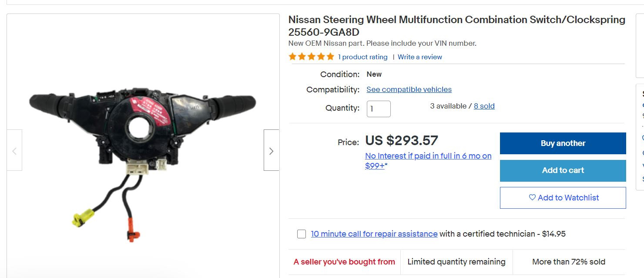The width and height of the screenshot is (644, 278).
Task: Click the US $293.57 price text
Action: (x=401, y=140)
